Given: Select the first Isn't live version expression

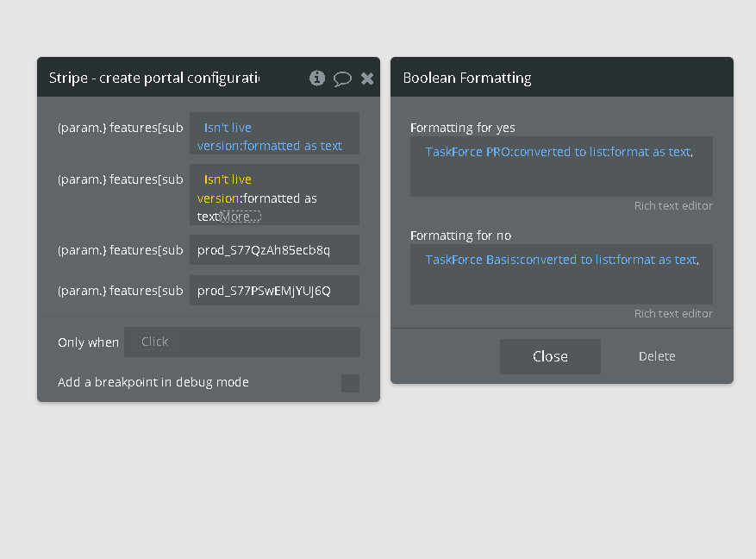Looking at the screenshot, I should pyautogui.click(x=228, y=128).
